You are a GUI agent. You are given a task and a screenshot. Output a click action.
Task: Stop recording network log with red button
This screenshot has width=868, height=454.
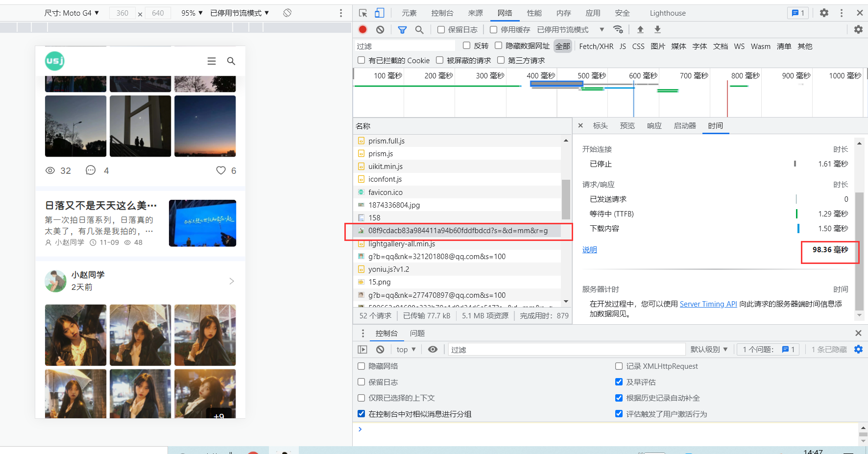pos(362,29)
